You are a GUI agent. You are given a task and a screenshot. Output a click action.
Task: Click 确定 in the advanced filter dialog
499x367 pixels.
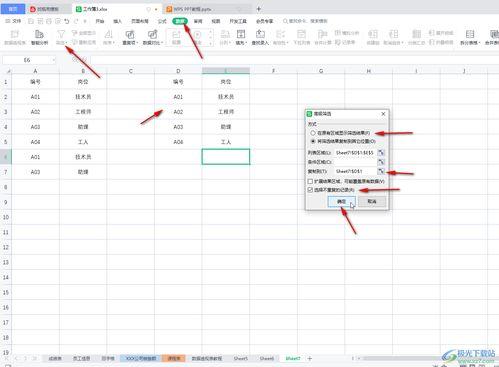pyautogui.click(x=341, y=201)
